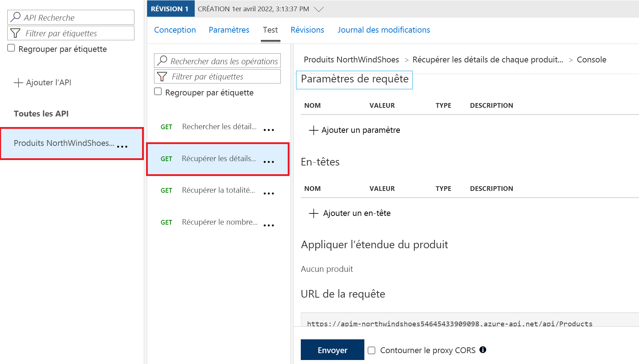Viewport: 639px width, 364px height.
Task: Click the API search magnifier icon
Action: click(16, 17)
